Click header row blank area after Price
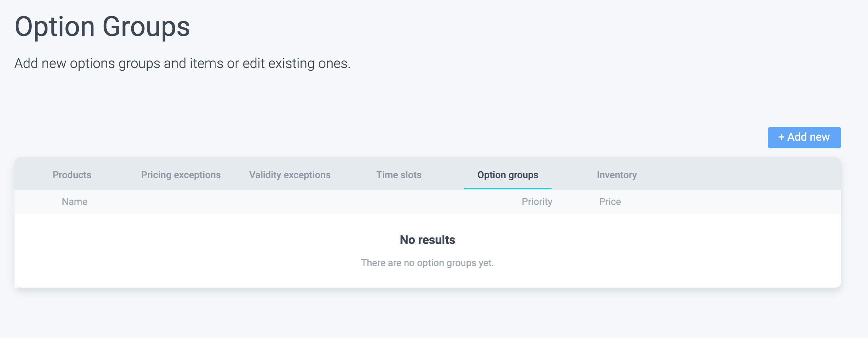Screen dimensions: 868x338 pos(727,201)
